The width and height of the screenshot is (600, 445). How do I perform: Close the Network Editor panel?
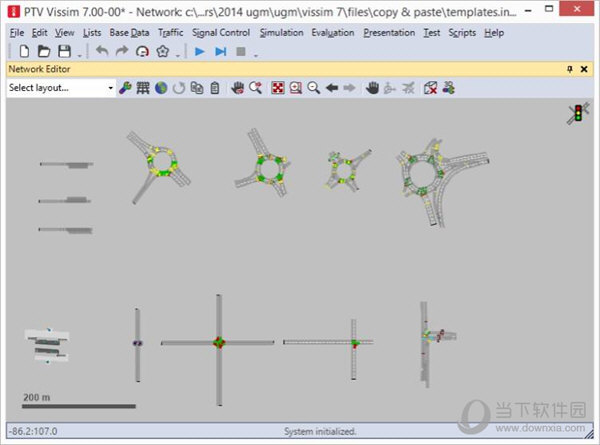click(584, 69)
